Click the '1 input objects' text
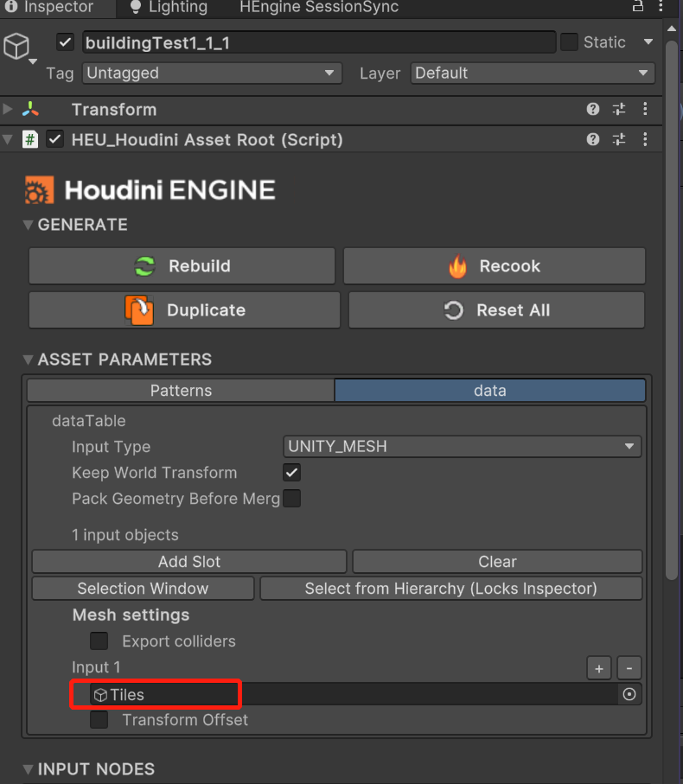This screenshot has width=683, height=784. [x=125, y=535]
